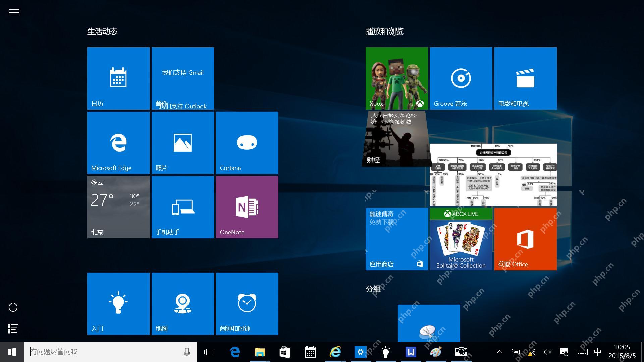
Task: Open the Calendar icon on the taskbar
Action: tap(310, 352)
